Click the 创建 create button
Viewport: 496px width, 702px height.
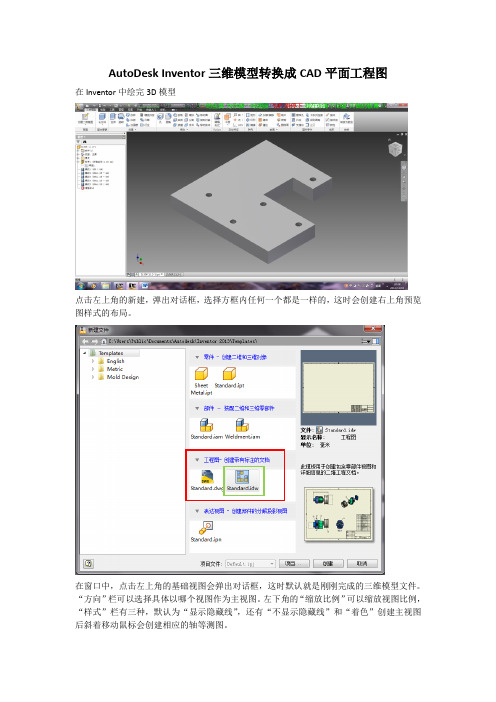point(328,564)
